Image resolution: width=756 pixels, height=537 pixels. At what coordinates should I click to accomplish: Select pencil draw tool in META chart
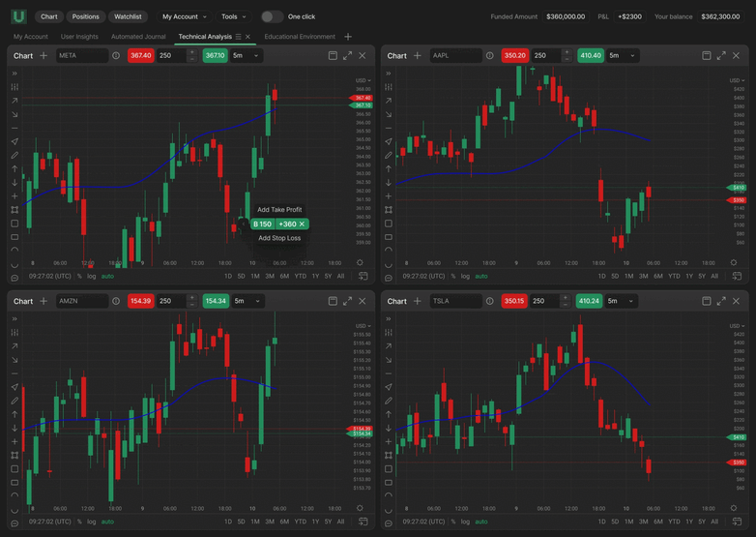point(15,156)
